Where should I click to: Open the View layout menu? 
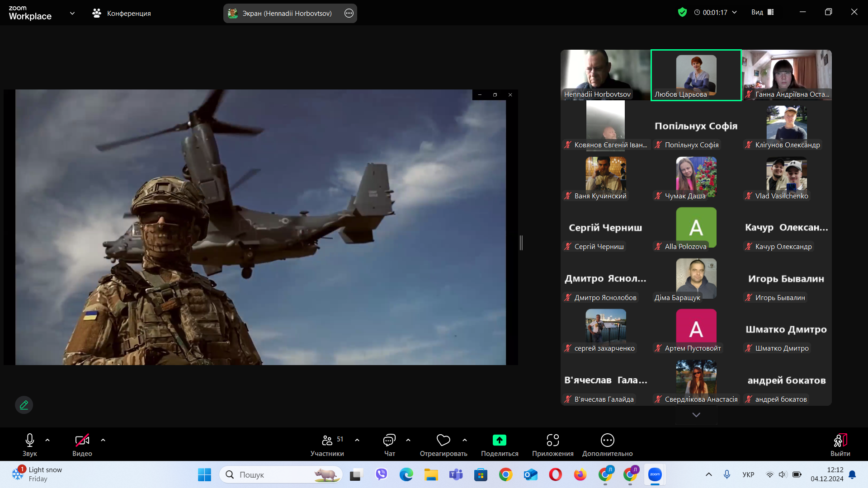(x=763, y=12)
